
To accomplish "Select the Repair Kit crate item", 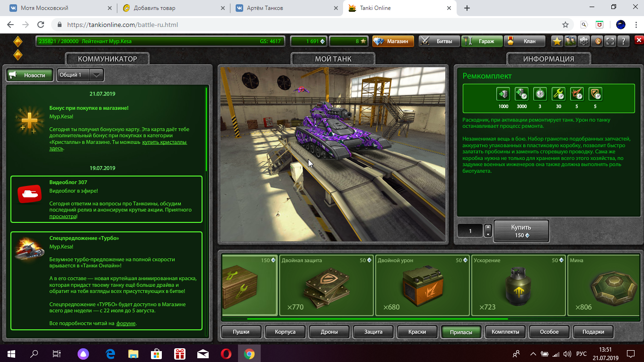I will coord(249,285).
